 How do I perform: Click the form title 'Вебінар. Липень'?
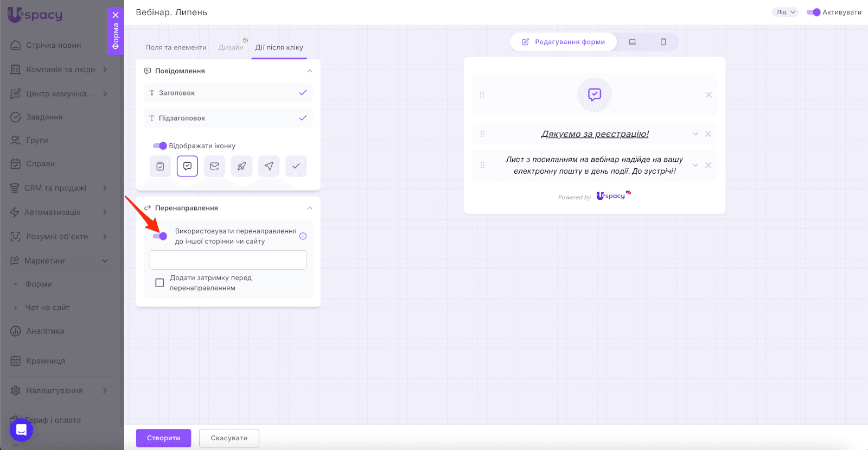171,12
